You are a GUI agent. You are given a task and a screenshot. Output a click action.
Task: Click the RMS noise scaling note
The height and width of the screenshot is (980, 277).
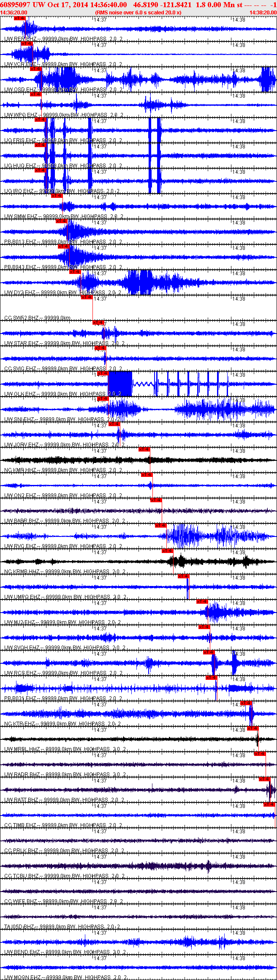(x=138, y=13)
